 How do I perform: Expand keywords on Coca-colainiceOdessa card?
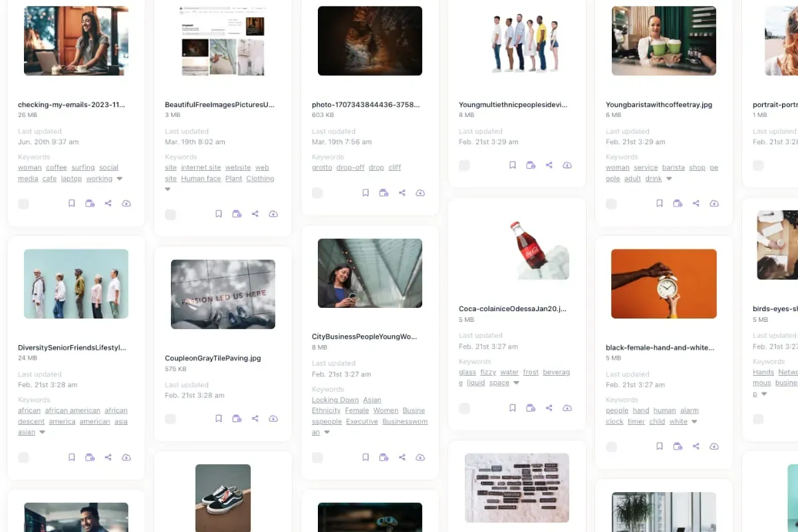[516, 383]
